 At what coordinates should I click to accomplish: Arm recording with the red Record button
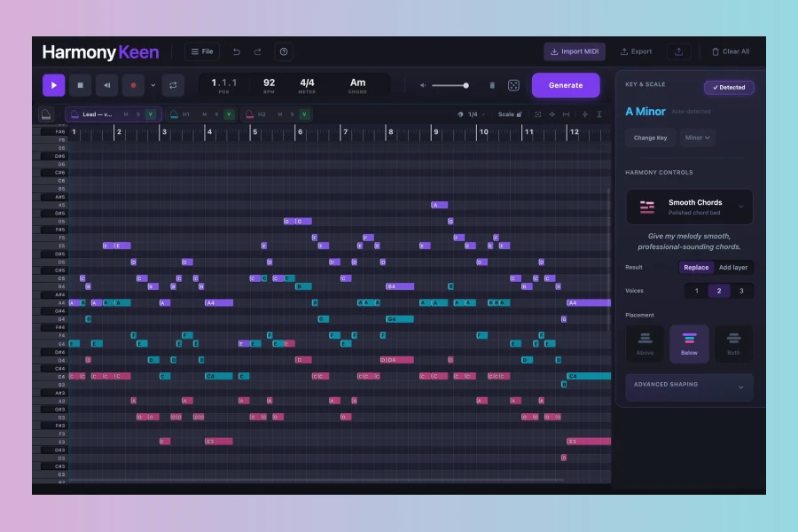click(x=133, y=85)
